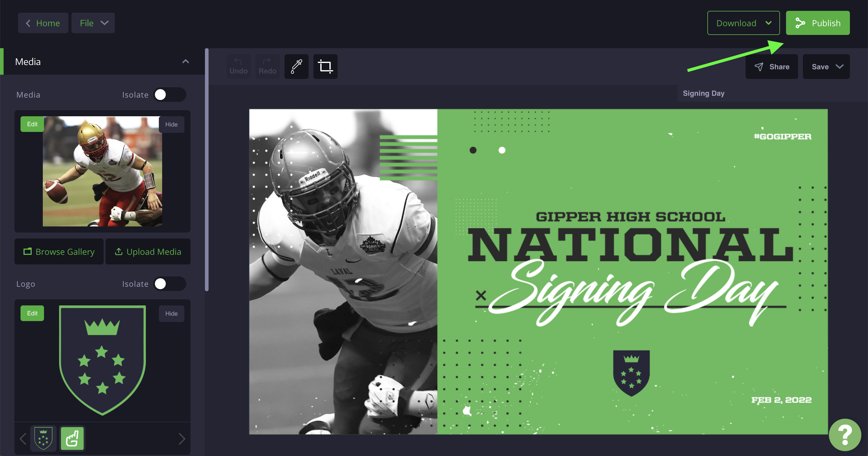Open the Download dropdown
Screen dimensions: 868x456
tap(743, 23)
